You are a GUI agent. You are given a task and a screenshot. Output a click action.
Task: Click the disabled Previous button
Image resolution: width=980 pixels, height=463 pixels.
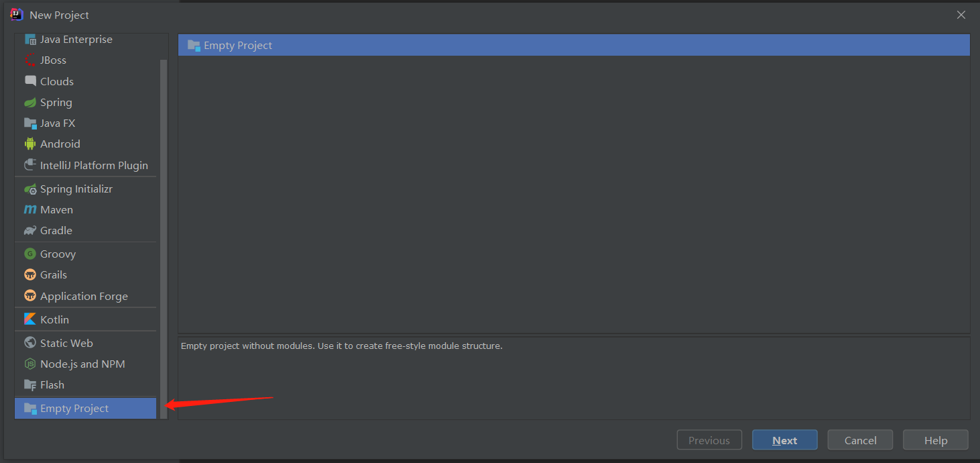pos(709,440)
